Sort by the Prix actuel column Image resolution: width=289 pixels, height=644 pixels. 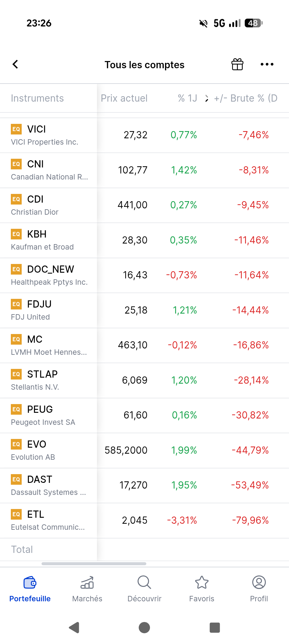[124, 98]
